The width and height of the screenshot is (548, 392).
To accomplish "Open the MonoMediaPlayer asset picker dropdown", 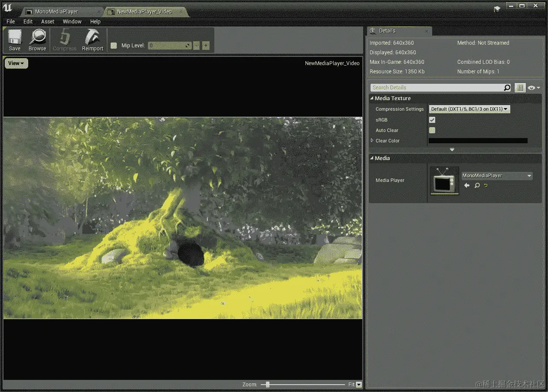I will coord(497,176).
